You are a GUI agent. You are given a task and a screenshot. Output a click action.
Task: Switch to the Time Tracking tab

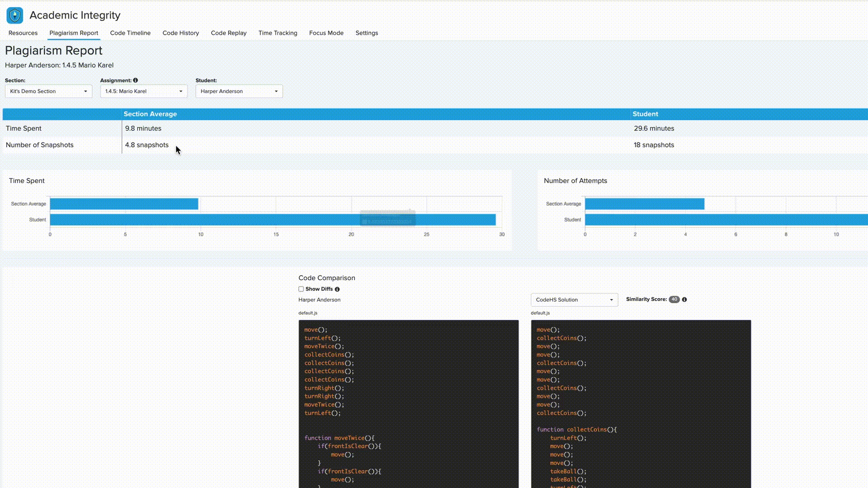pos(278,33)
